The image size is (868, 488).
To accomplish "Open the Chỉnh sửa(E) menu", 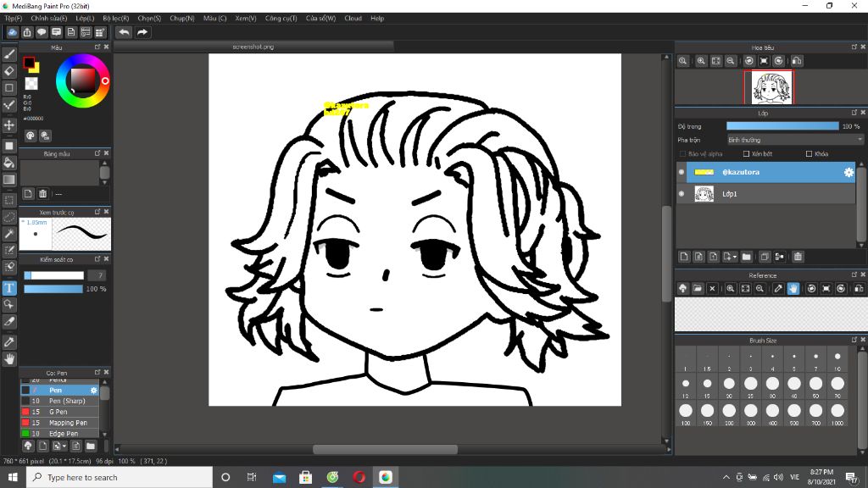I will click(x=48, y=19).
